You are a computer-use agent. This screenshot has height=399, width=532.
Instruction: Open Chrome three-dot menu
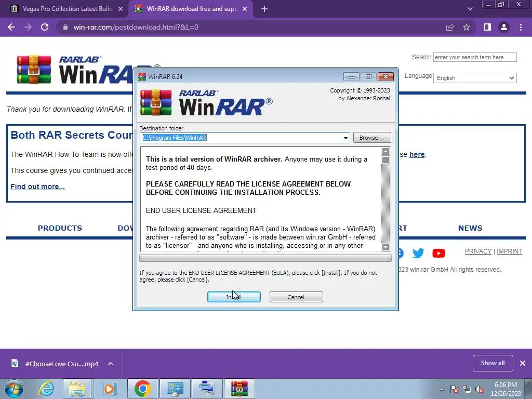pyautogui.click(x=521, y=27)
